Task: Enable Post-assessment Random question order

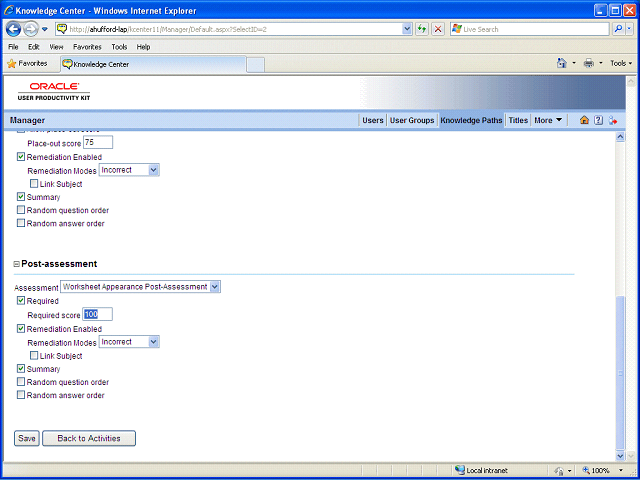Action: coord(21,382)
